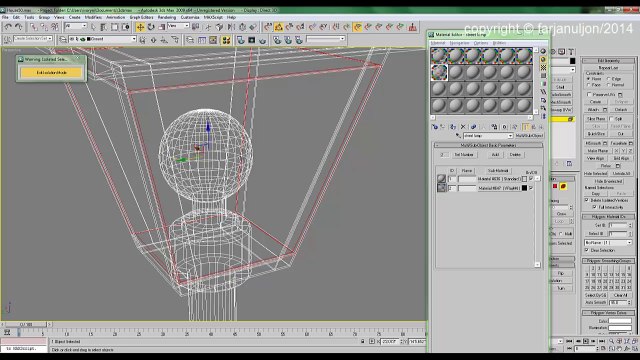
Task: Open Material menu in Material Editor
Action: 438,43
